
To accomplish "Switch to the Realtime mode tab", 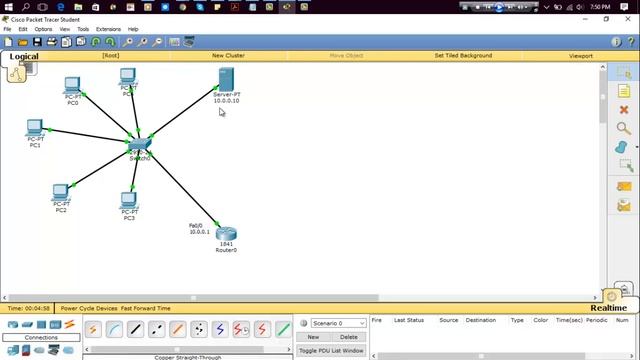I will point(608,308).
